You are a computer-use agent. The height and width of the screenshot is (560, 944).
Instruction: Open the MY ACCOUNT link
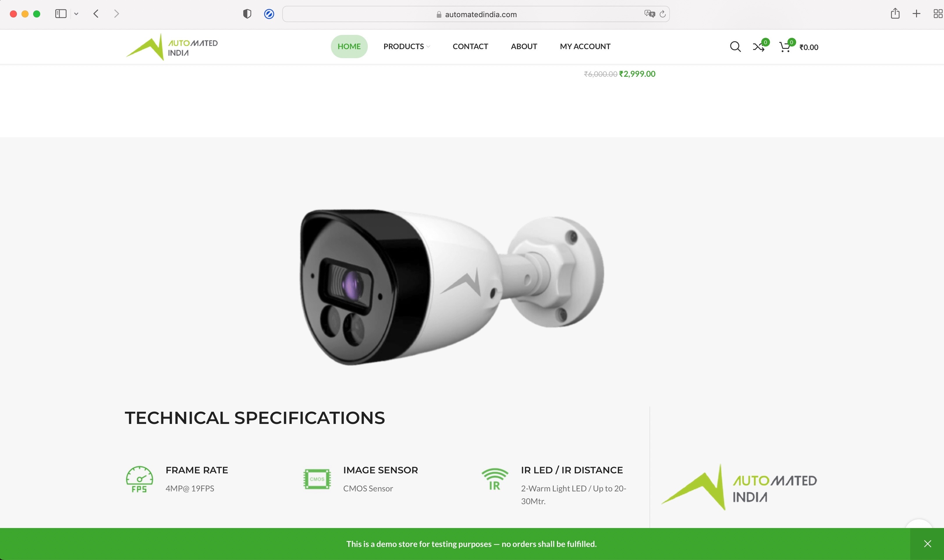click(585, 47)
